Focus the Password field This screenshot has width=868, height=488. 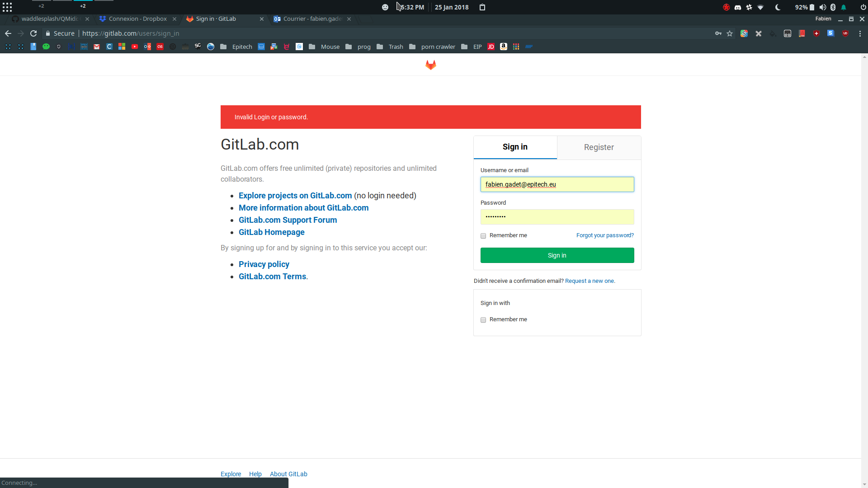click(x=557, y=217)
